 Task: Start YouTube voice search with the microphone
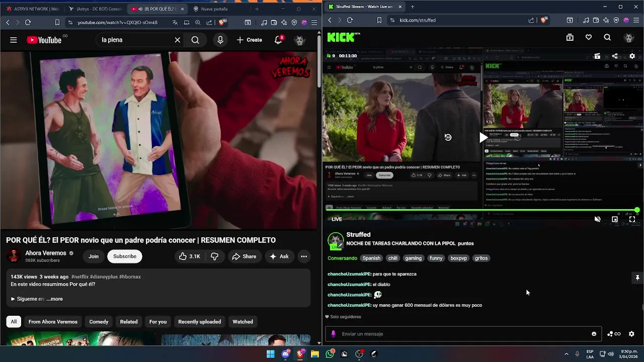click(x=220, y=40)
